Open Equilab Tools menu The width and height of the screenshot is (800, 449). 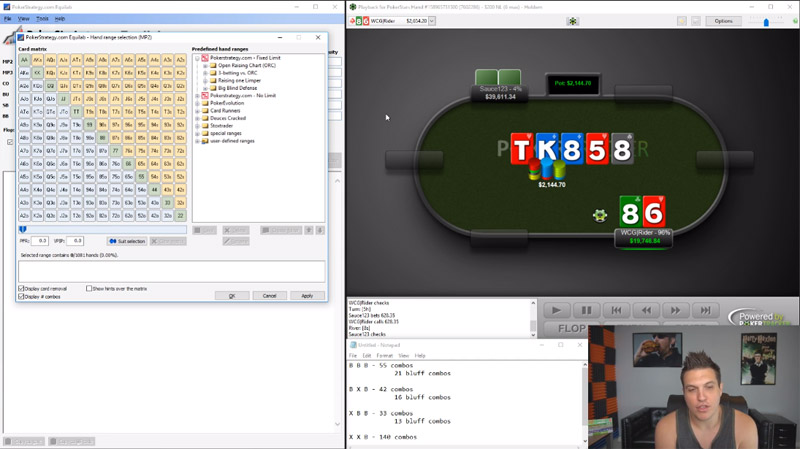coord(42,19)
